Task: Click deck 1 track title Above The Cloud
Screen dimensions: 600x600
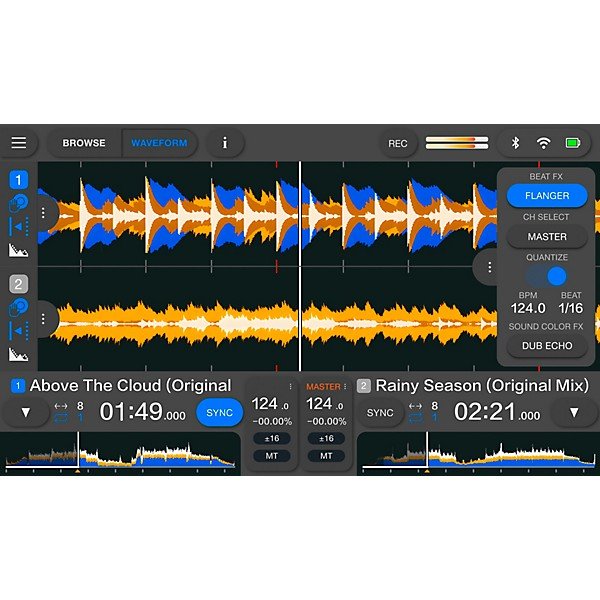Action: coord(130,386)
